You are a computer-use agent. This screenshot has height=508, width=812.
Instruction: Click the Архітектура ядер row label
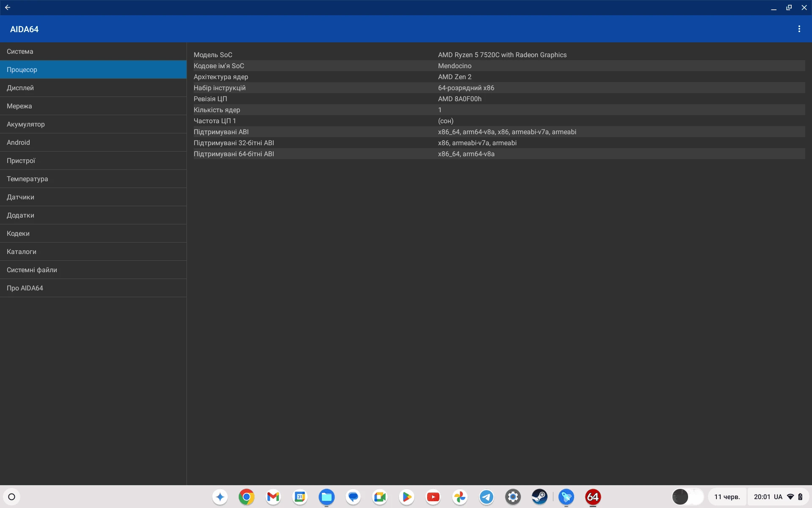221,77
